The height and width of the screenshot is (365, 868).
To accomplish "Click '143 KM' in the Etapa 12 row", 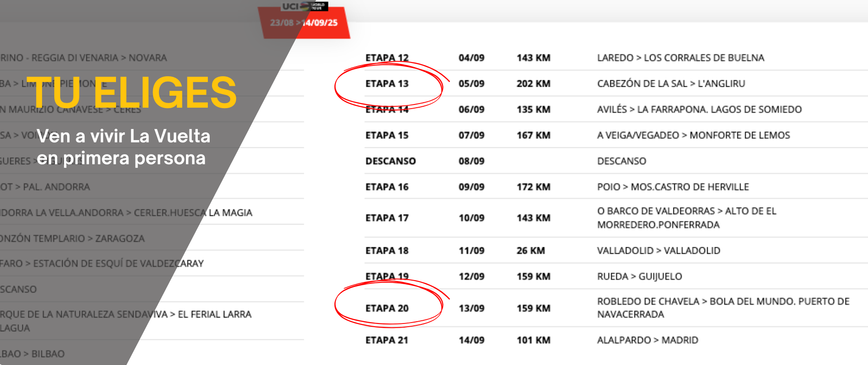I will click(x=534, y=58).
